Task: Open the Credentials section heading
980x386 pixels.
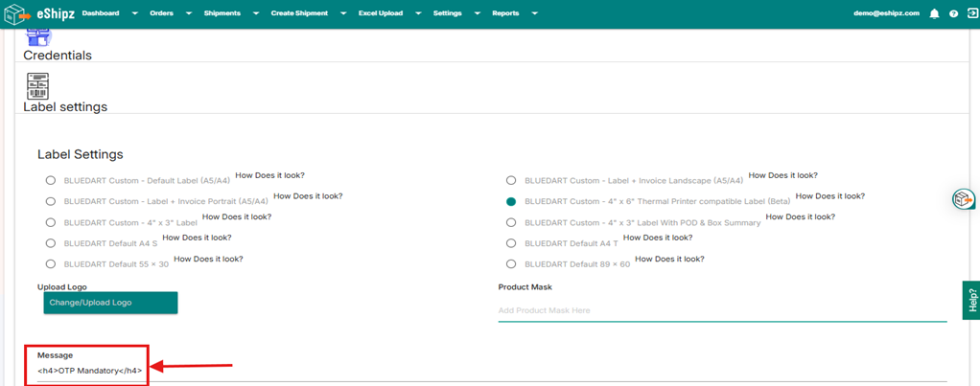Action: coord(58,55)
